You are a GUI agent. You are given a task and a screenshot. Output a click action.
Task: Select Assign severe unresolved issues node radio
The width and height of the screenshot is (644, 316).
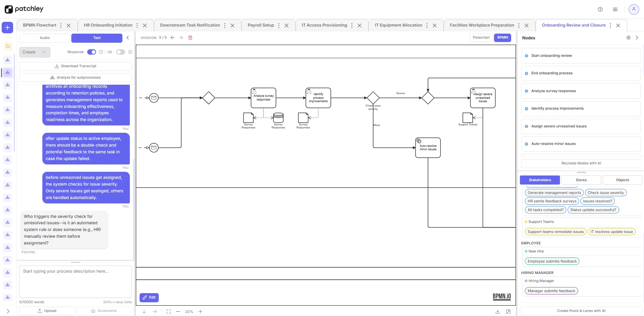coord(527,126)
